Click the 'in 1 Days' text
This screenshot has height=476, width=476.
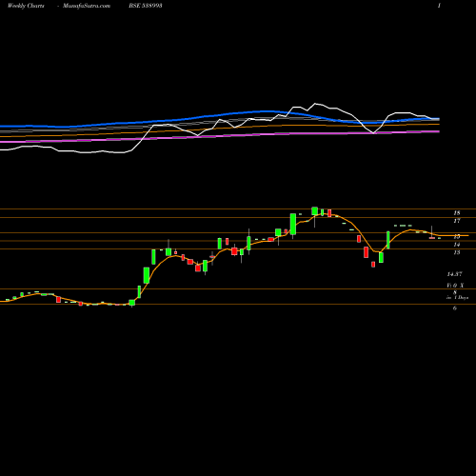tap(457, 298)
